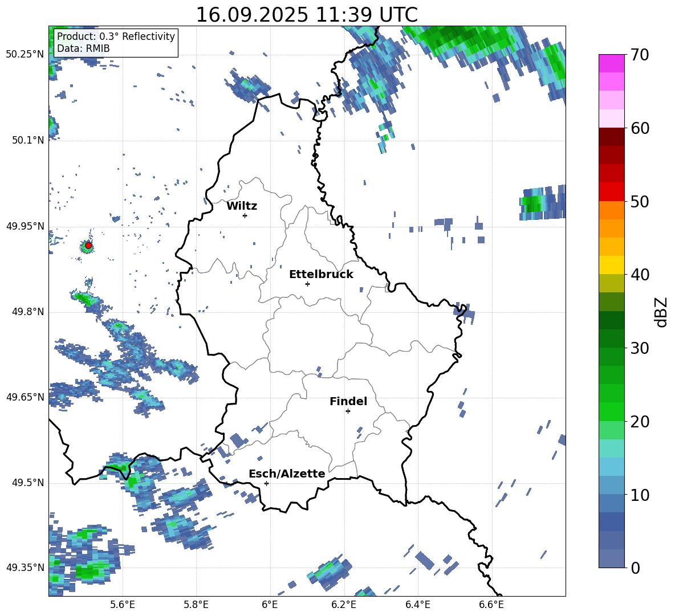675x616 pixels.
Task: Select the title 16.09.2025 11:39 UTC
Action: [x=307, y=15]
